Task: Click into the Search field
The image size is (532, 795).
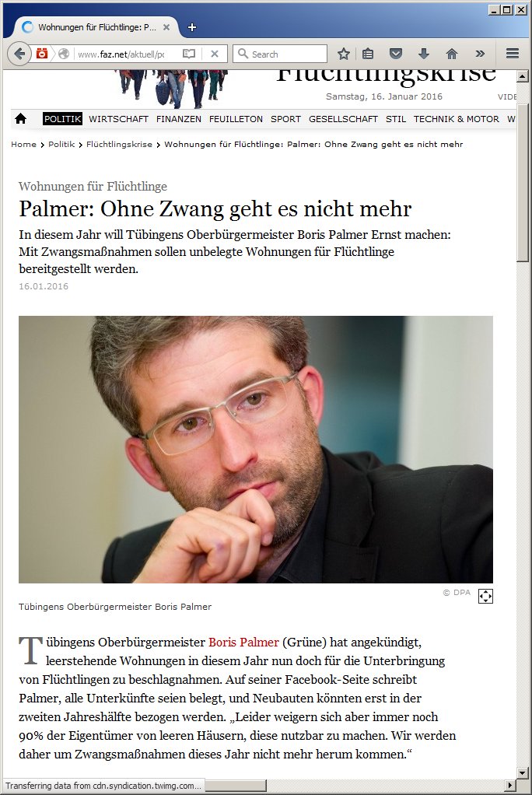Action: 280,54
